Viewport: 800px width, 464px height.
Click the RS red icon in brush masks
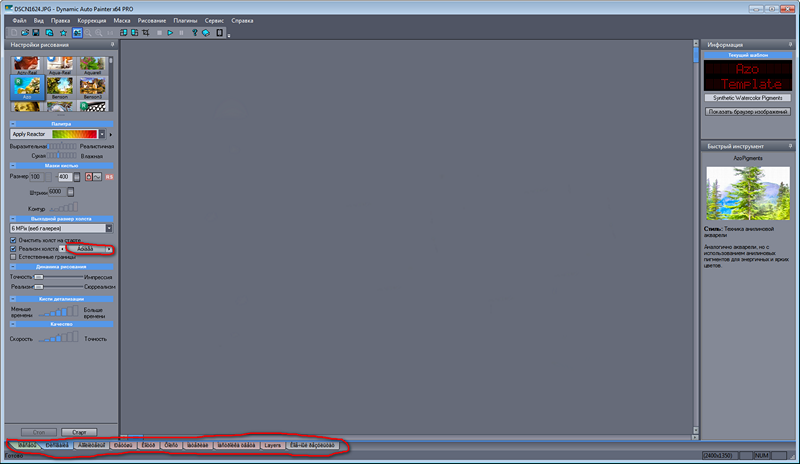click(x=110, y=176)
